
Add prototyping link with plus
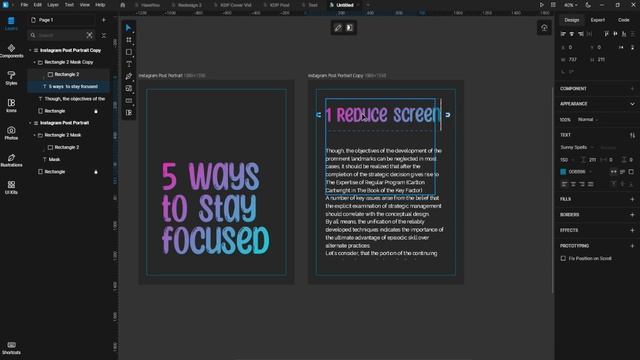pos(632,246)
